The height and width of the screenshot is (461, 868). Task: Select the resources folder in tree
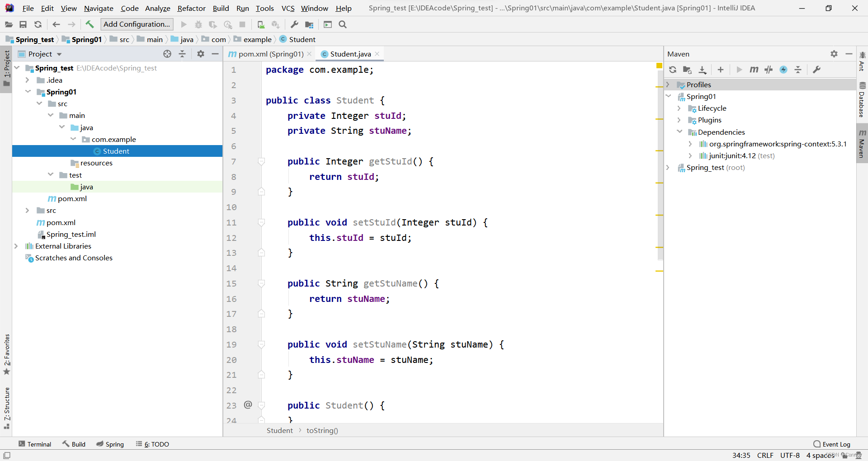96,163
